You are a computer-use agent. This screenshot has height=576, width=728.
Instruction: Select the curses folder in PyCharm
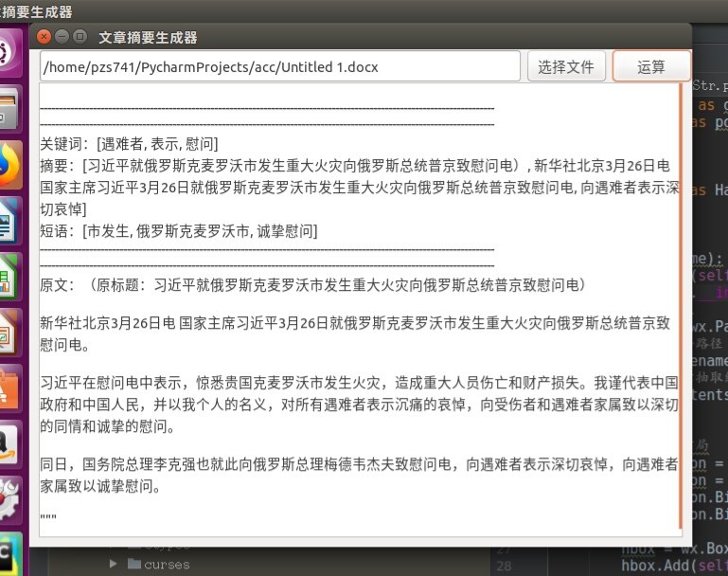(159, 565)
